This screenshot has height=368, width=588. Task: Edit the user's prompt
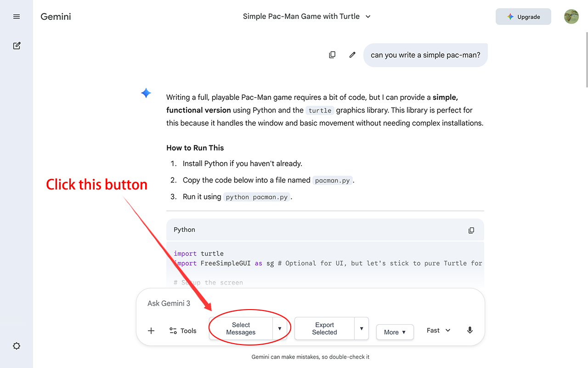(x=352, y=54)
